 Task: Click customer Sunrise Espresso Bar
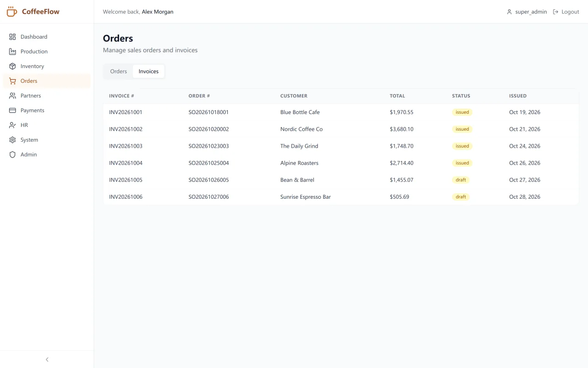tap(305, 197)
